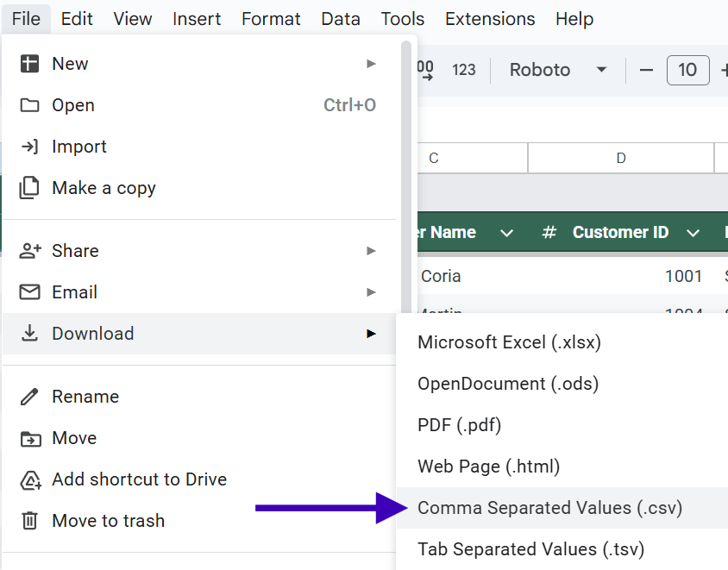Click the Download arrow icon
The image size is (728, 570).
click(x=29, y=333)
